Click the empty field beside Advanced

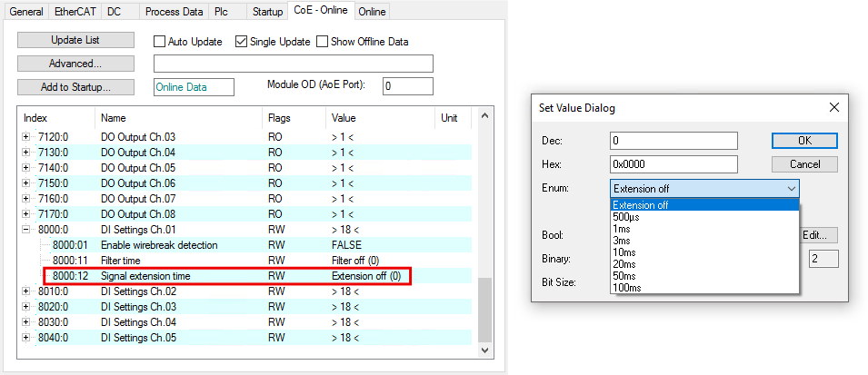pyautogui.click(x=294, y=64)
